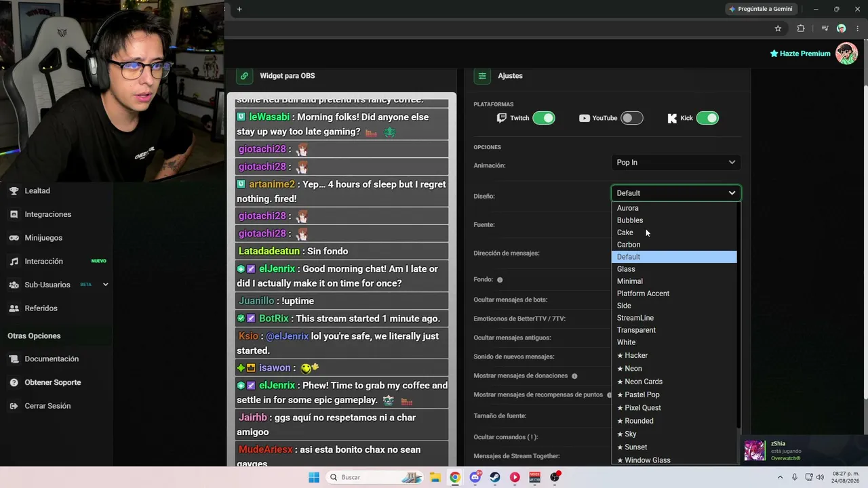Click info icon beside Mostrar mensajes de donaciones
Screen dimensions: 868x488
(574, 376)
